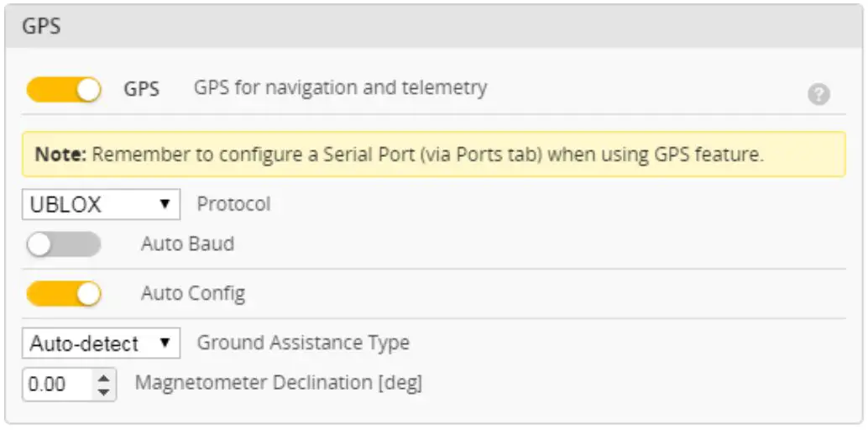Decrease declination with the down stepper arrow
The image size is (868, 430).
(x=103, y=392)
